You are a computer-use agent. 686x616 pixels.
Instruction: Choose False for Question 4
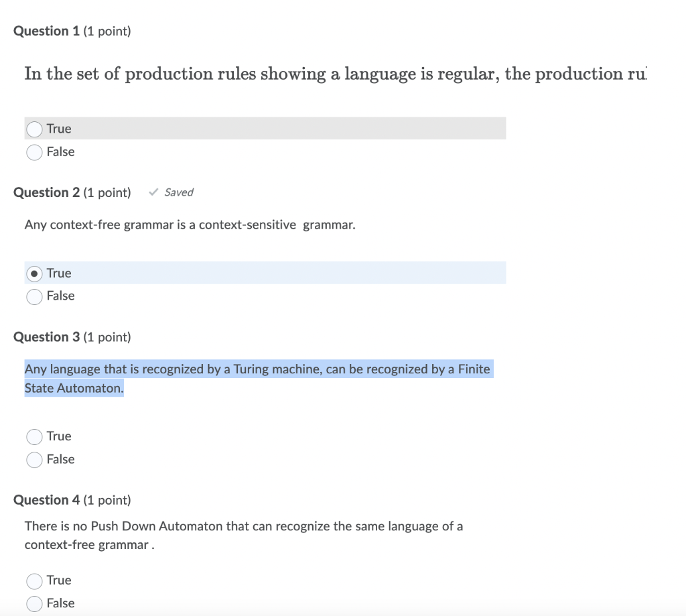coord(34,603)
